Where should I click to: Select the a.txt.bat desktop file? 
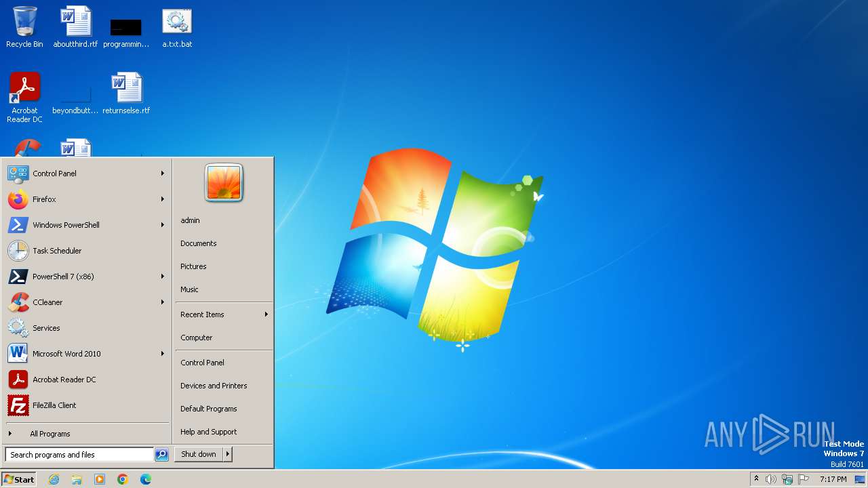coord(177,27)
